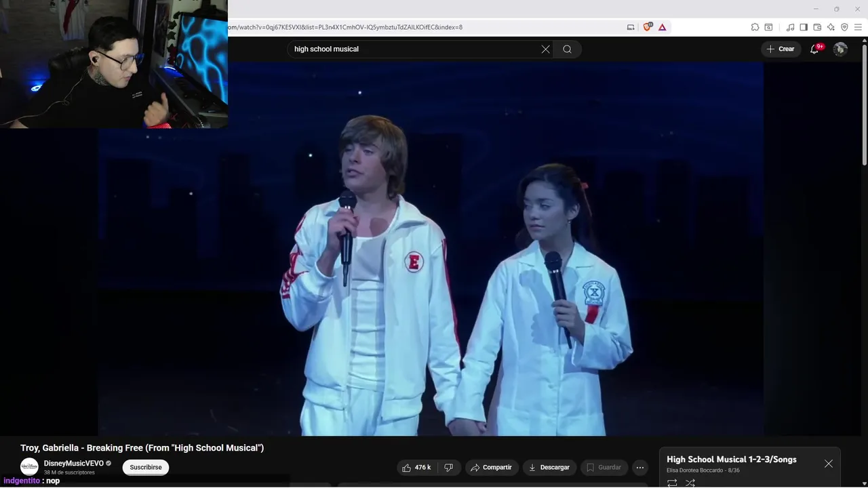Open the DisneyMusicVEVO channel avatar
Screen dimensions: 868x488
pyautogui.click(x=29, y=467)
